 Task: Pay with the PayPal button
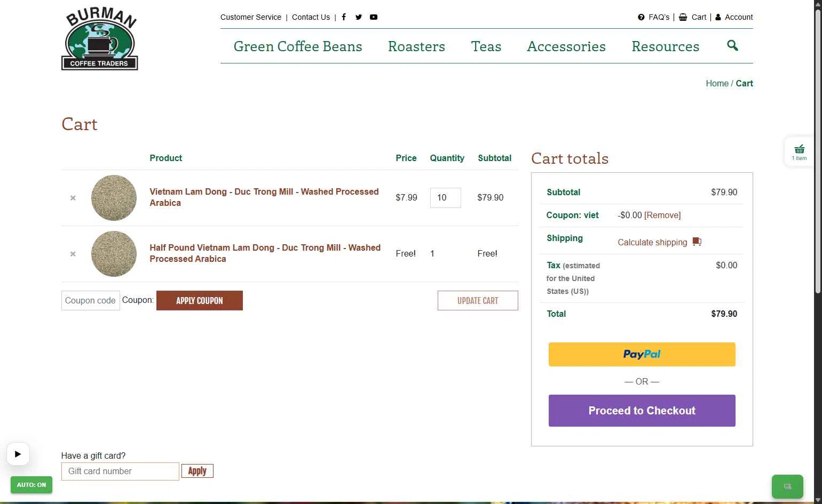pyautogui.click(x=642, y=354)
